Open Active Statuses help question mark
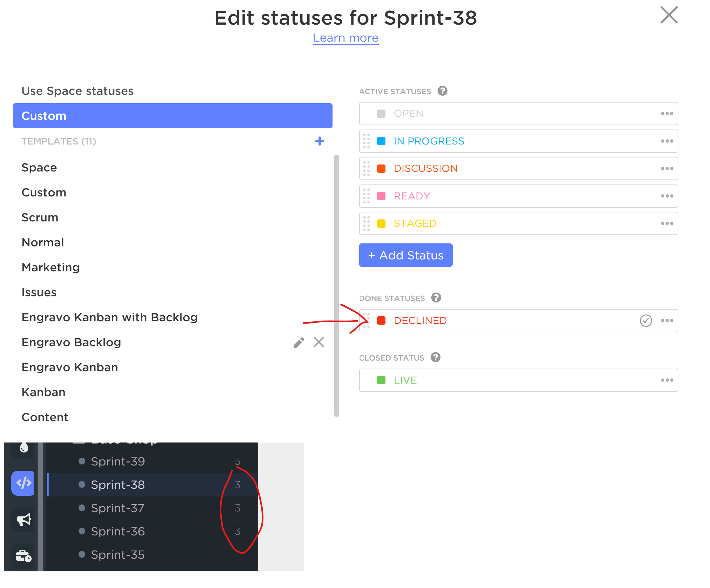The height and width of the screenshot is (588, 710). pos(442,91)
